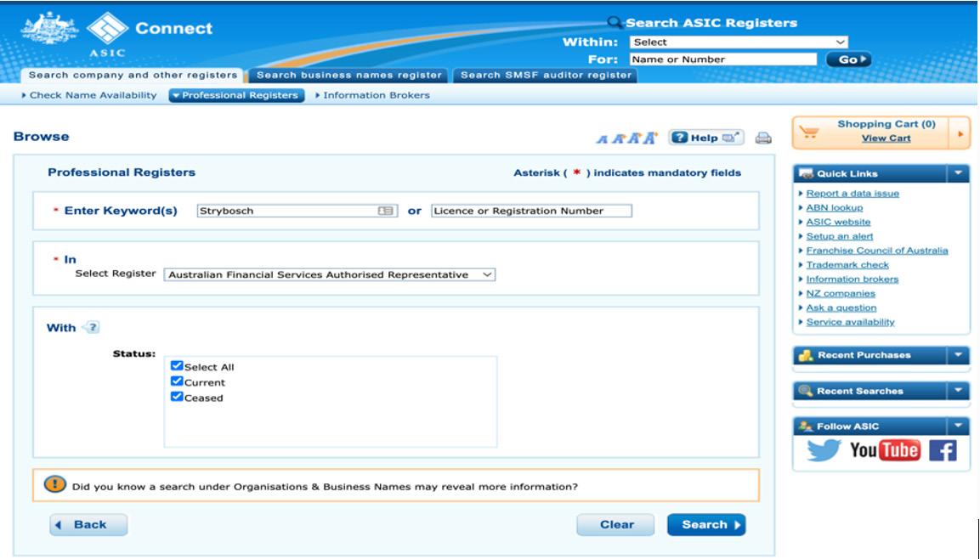Click the Back button
The image size is (980, 559).
(88, 525)
